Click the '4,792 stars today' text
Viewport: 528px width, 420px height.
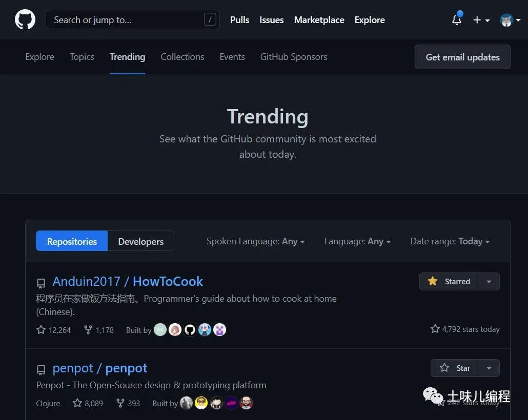[465, 329]
